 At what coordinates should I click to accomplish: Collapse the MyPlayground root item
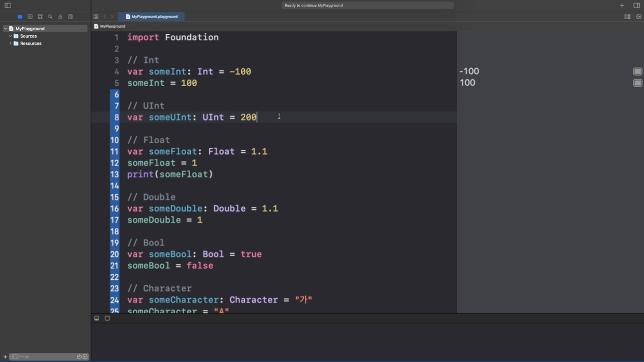point(6,29)
